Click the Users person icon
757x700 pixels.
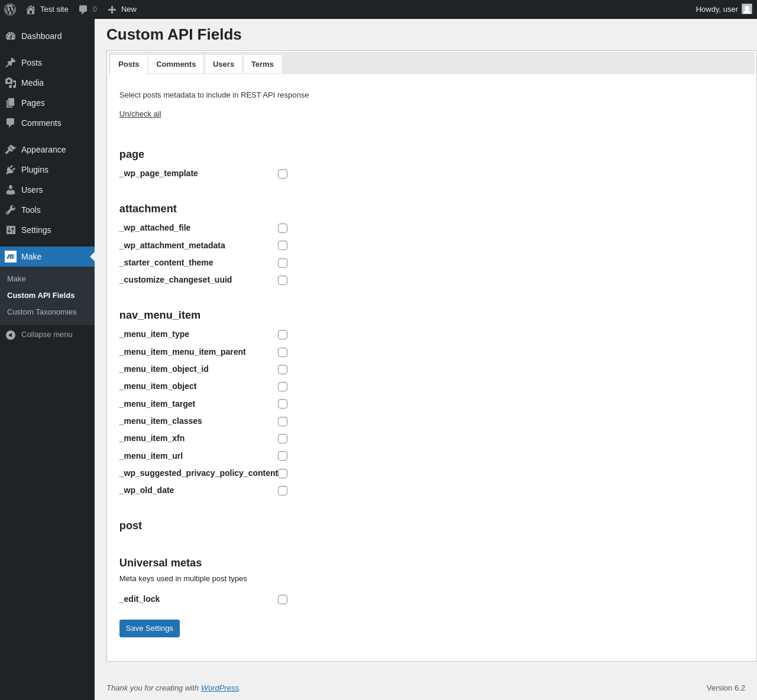[x=11, y=190]
